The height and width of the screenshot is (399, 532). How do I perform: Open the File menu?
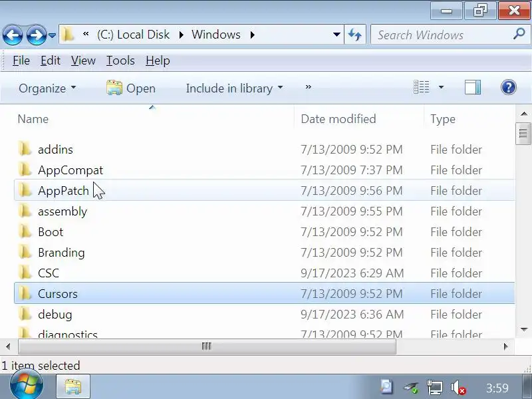(21, 61)
